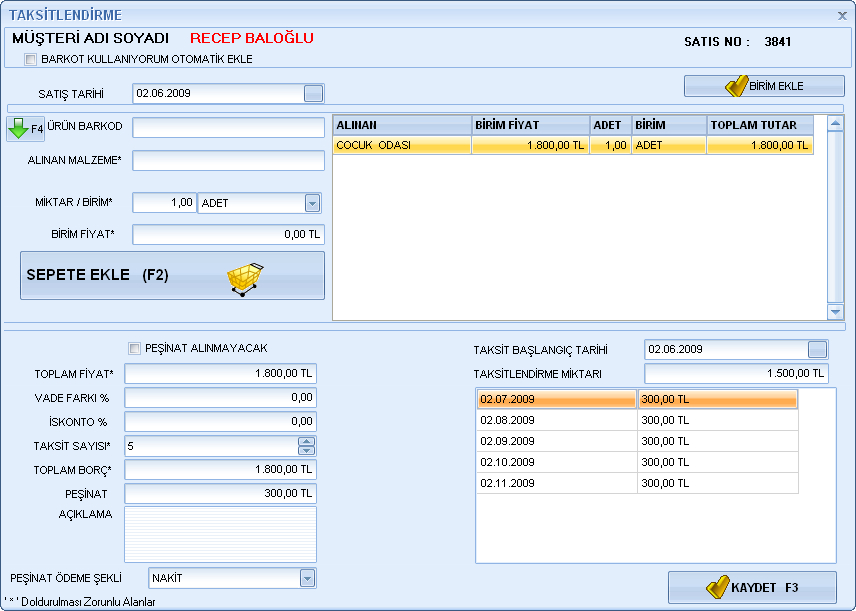Click the İSKONTO % field
Image resolution: width=856 pixels, height=611 pixels.
coord(221,422)
